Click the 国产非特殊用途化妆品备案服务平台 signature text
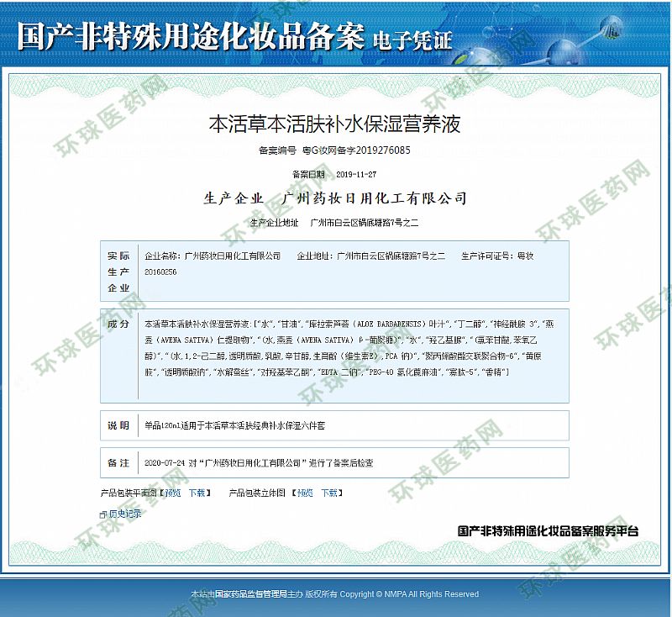 tap(548, 531)
